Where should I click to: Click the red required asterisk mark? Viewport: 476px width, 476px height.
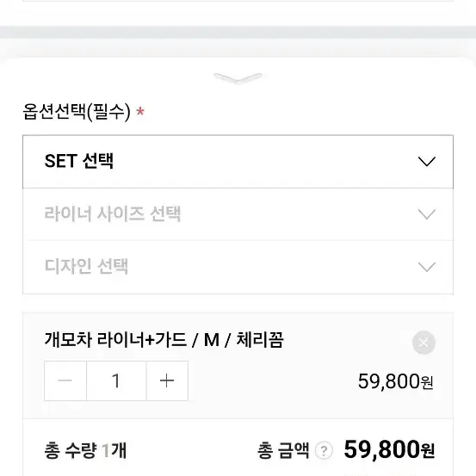(x=140, y=111)
